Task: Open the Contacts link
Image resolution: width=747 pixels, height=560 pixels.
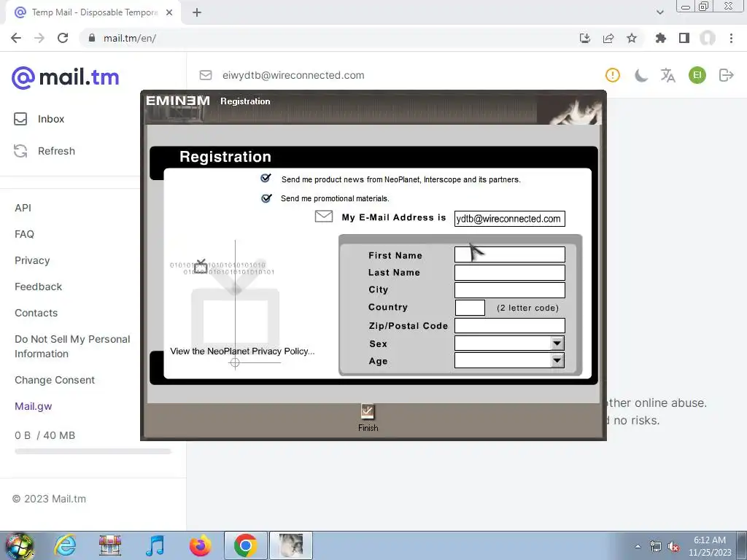Action: (x=36, y=313)
